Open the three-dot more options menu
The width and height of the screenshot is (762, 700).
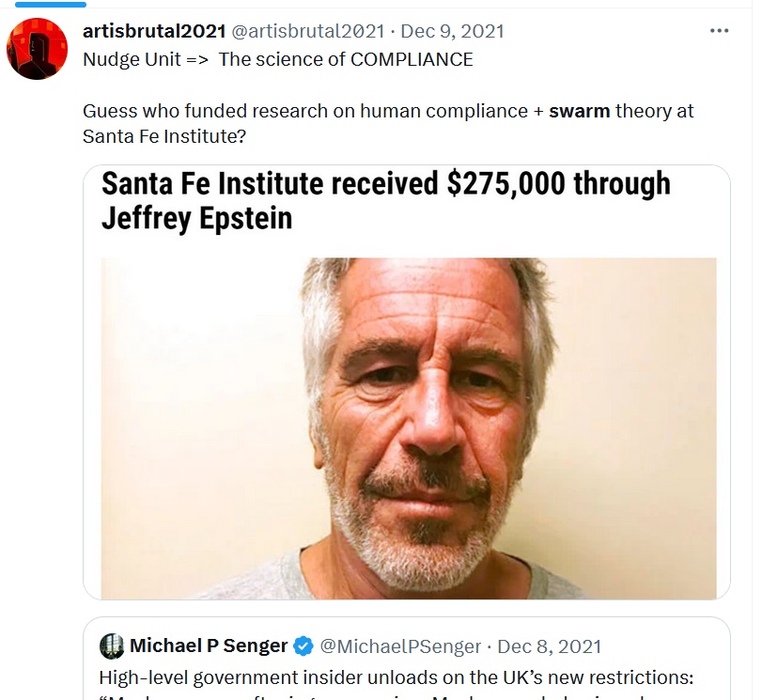pyautogui.click(x=719, y=31)
